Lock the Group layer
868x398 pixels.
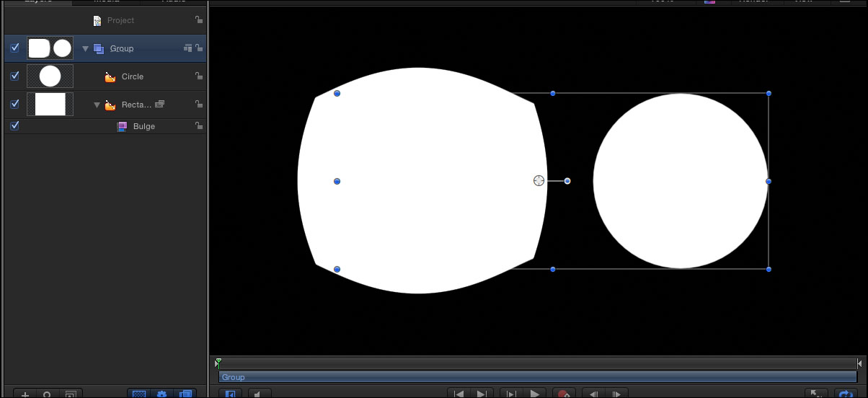(198, 48)
